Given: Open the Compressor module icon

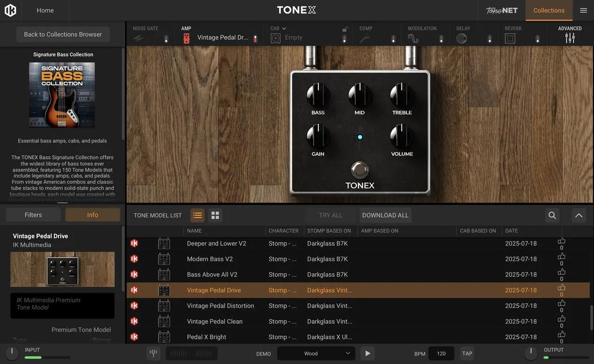Looking at the screenshot, I should pos(365,37).
